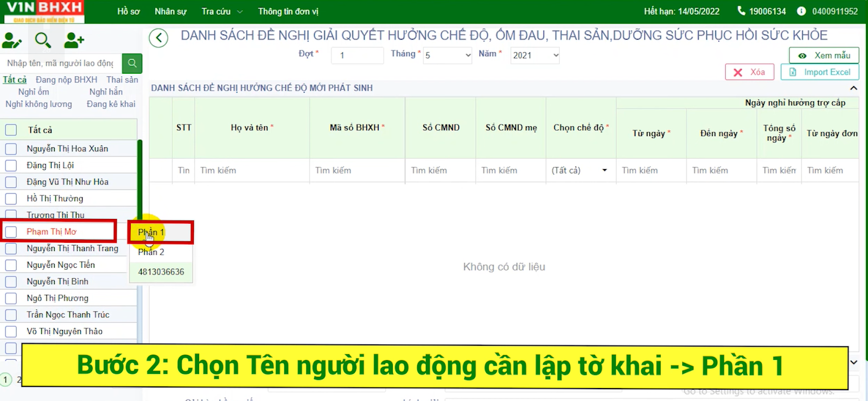The width and height of the screenshot is (868, 401).
Task: Open the Nhân sự menu
Action: [x=170, y=11]
